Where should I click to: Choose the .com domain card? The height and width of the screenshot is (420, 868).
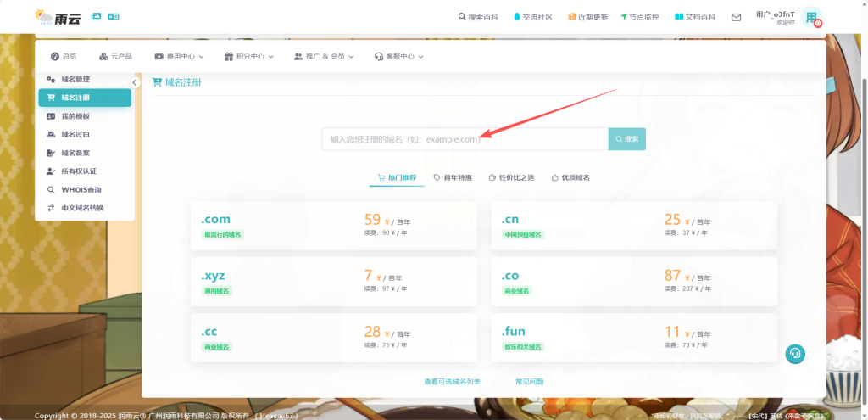coord(334,226)
